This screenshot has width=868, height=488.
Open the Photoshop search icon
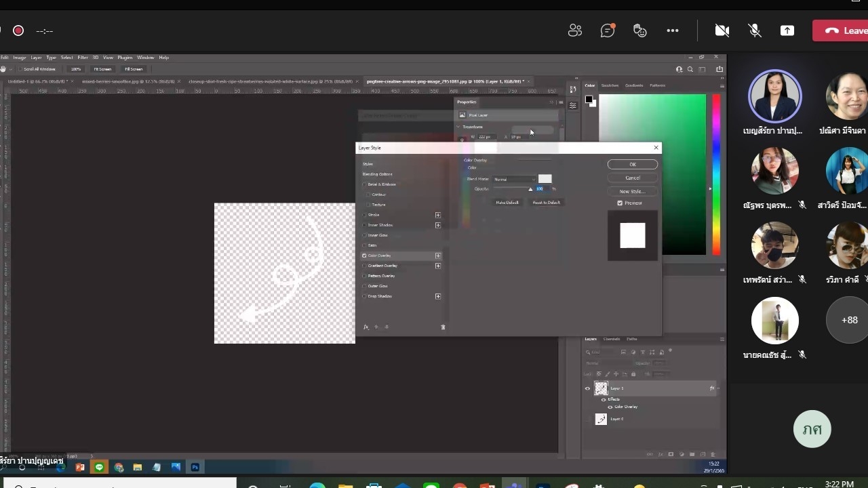tap(690, 69)
